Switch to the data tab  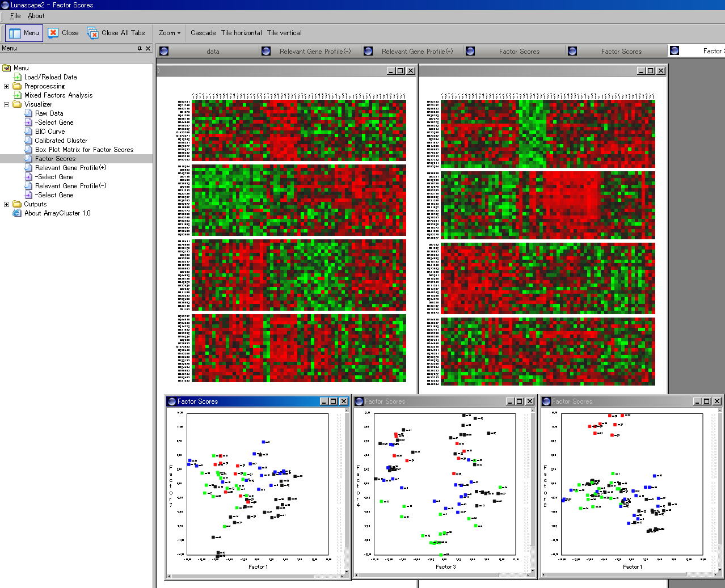tap(213, 51)
